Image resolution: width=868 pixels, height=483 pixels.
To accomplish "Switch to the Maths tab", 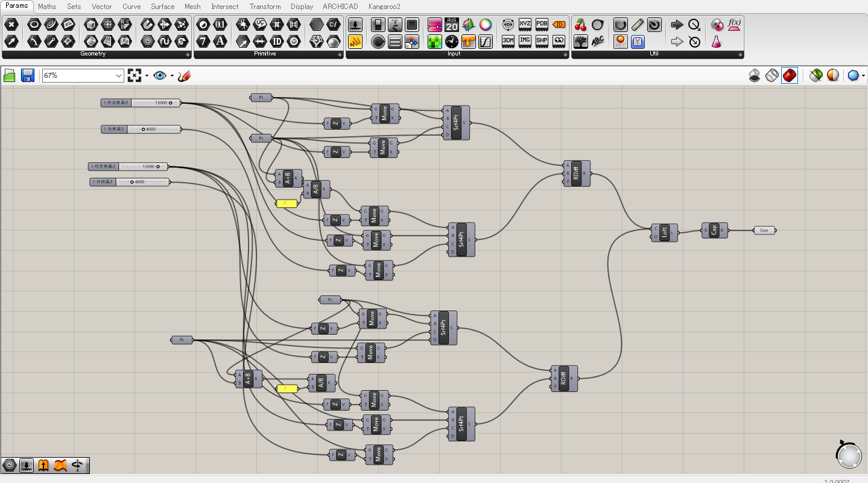I will click(47, 7).
